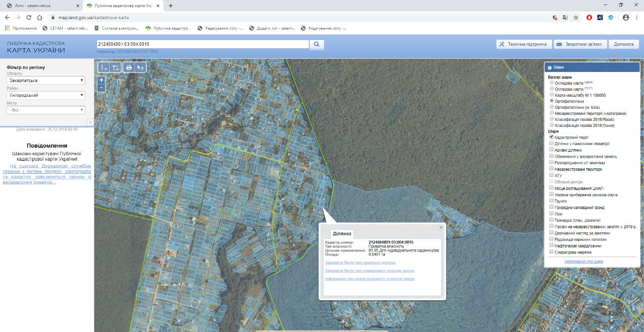Enable the Архівні ділянки layer checkbox
The height and width of the screenshot is (332, 644).
pyautogui.click(x=551, y=150)
